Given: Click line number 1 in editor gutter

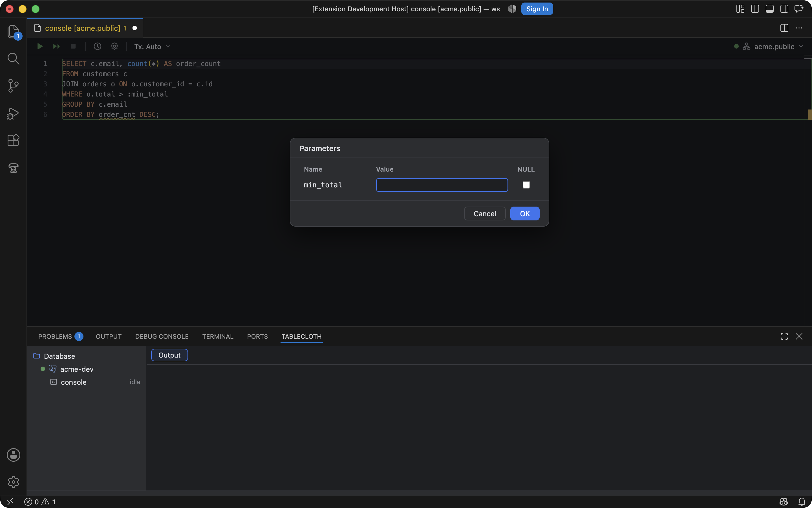Looking at the screenshot, I should pos(45,64).
